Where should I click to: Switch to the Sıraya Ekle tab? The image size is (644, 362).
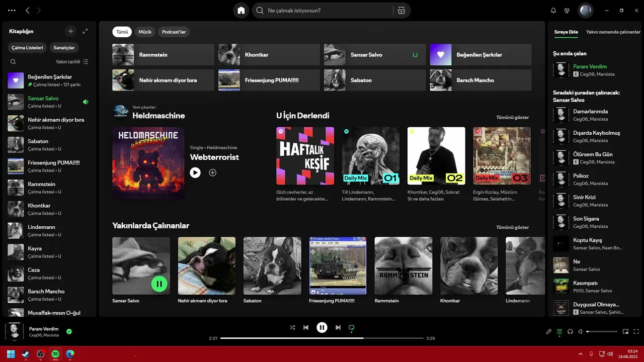566,32
